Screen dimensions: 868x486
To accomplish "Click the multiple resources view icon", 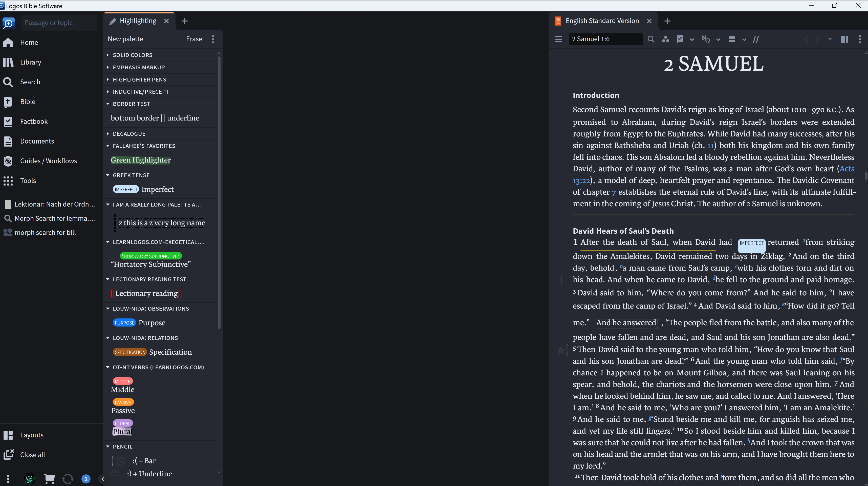I will [x=731, y=39].
